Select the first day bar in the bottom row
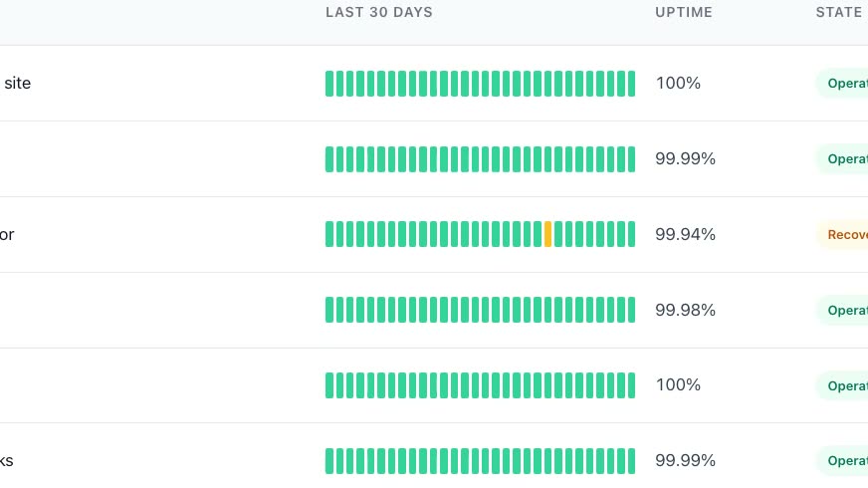Image resolution: width=868 pixels, height=488 pixels. pos(329,461)
